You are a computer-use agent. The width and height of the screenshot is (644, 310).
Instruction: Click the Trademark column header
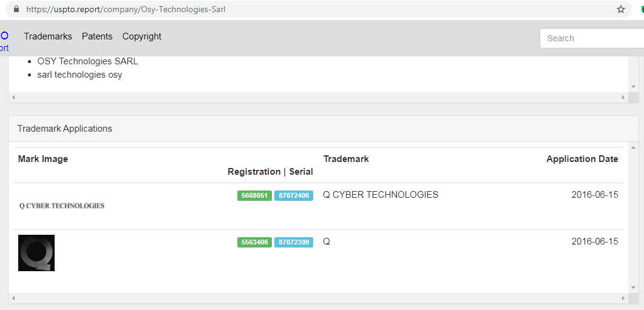coord(346,159)
